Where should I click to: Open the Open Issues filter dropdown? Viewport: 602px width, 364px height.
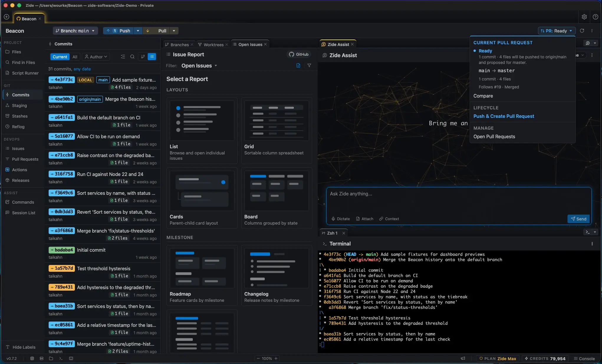click(199, 65)
